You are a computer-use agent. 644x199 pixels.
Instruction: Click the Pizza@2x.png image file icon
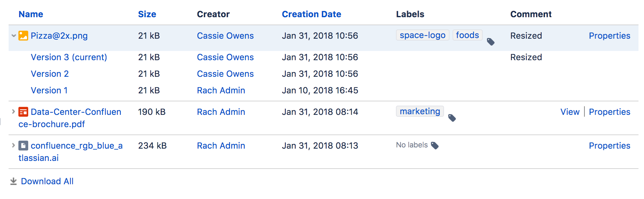coord(23,36)
